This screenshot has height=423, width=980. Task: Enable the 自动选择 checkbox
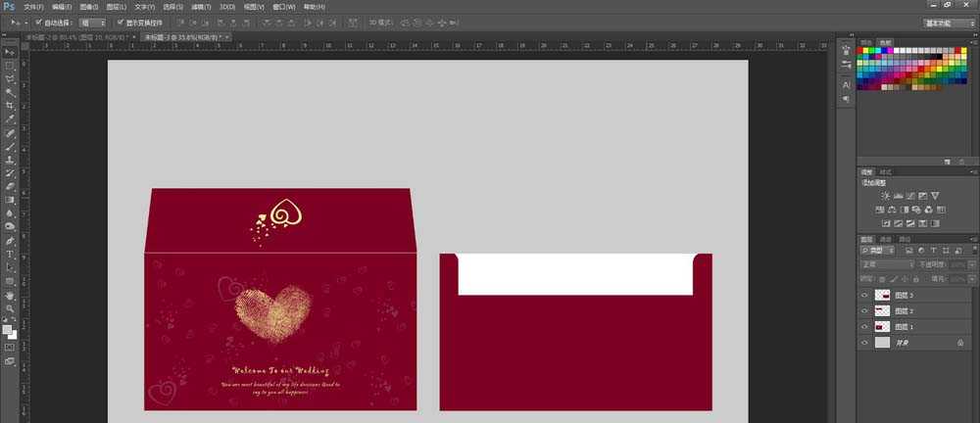[38, 22]
